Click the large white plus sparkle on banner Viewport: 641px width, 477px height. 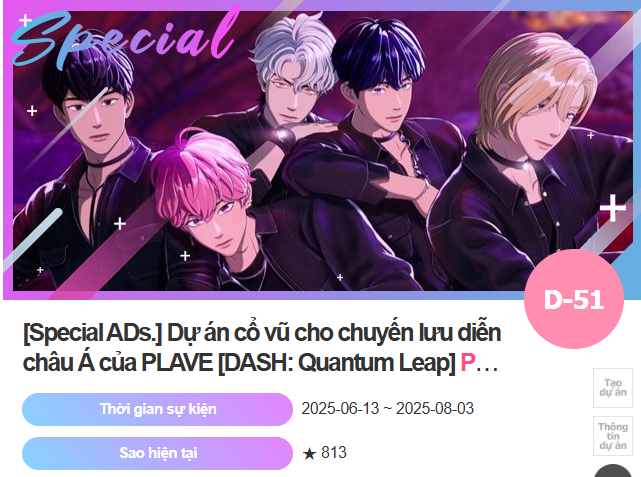pyautogui.click(x=612, y=208)
